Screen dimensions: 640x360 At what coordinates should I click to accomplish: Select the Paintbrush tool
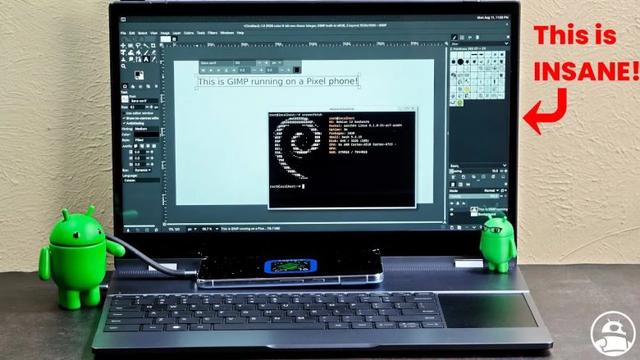[x=146, y=53]
